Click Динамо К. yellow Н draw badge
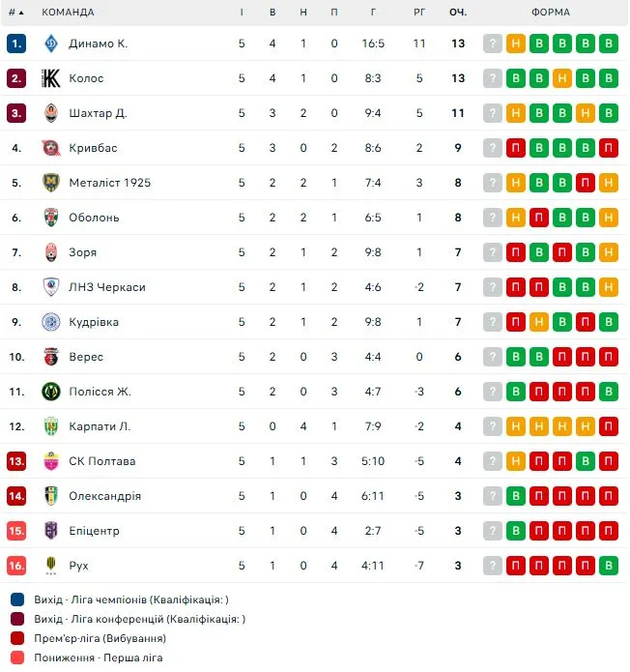The width and height of the screenshot is (630, 672). pos(516,44)
